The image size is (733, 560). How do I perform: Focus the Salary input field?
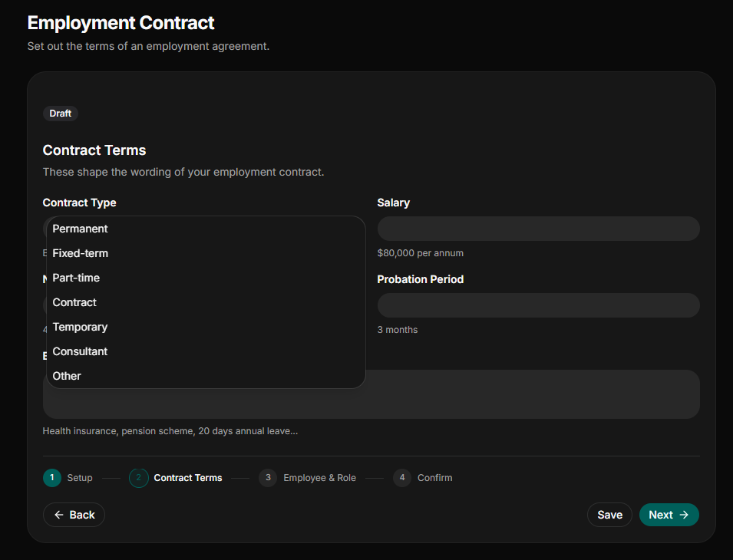(538, 229)
